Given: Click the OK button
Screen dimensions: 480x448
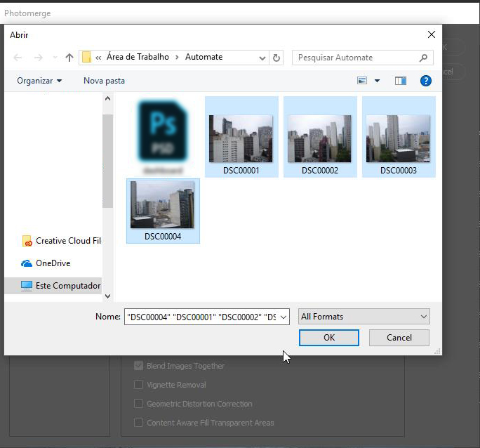Looking at the screenshot, I should [x=328, y=338].
